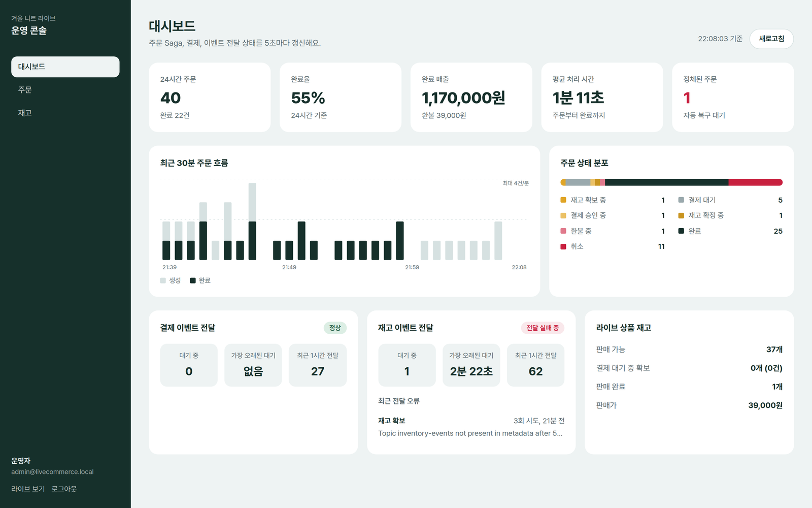
Task: Click the 환불 중 pink legend swatch
Action: coord(563,231)
